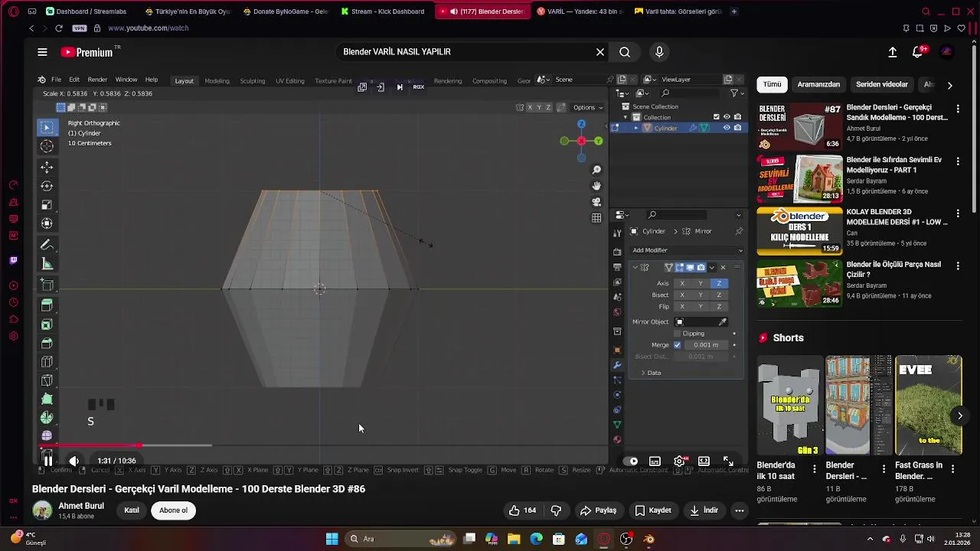Open the YouTube guide hamburger menu
Screen dimensions: 980x551
(42, 52)
